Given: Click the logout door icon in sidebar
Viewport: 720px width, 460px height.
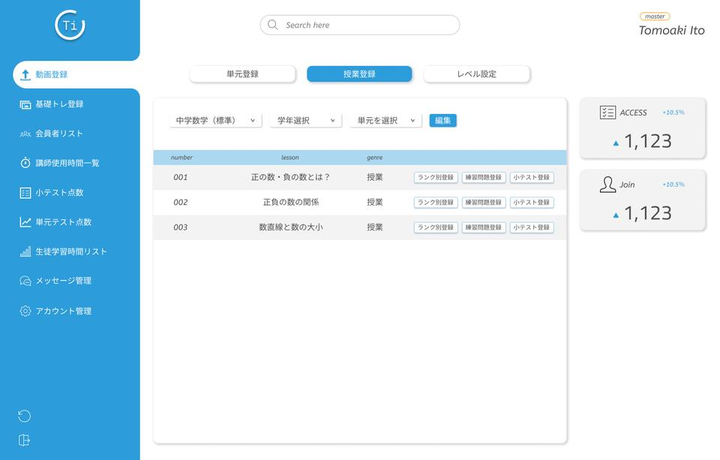Looking at the screenshot, I should click(x=24, y=440).
